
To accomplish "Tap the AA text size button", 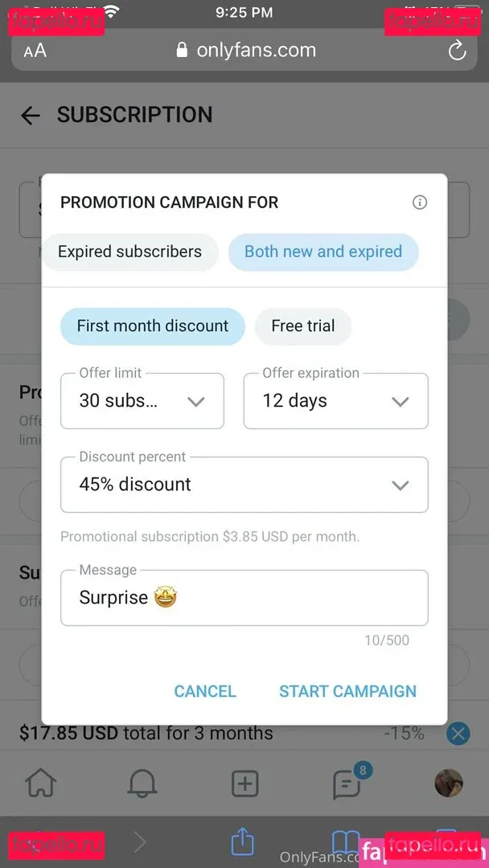I will click(35, 51).
